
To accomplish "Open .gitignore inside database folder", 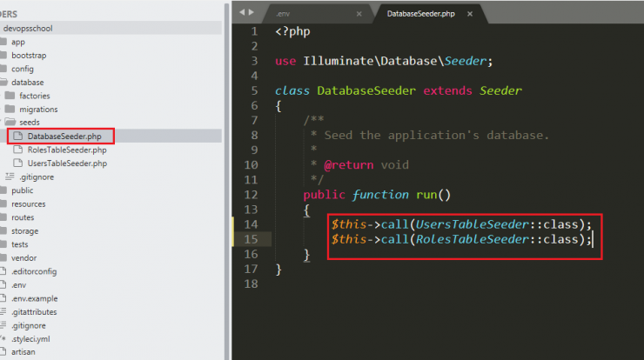I will 37,177.
